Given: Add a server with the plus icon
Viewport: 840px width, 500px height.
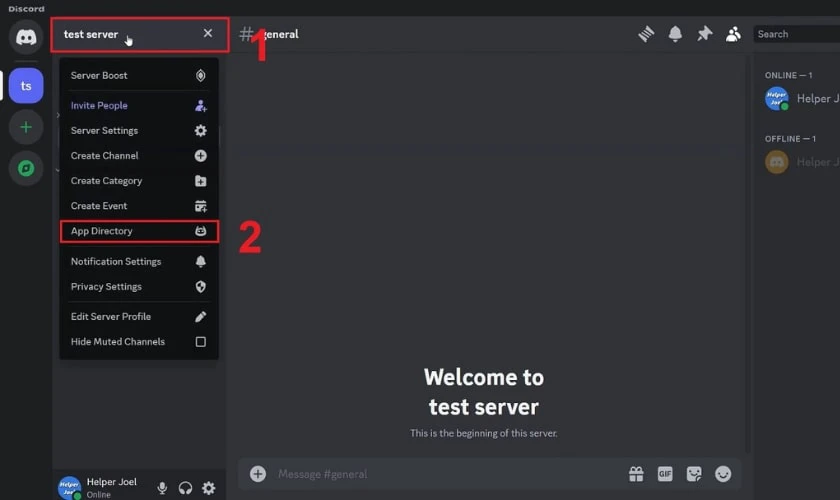Looking at the screenshot, I should [26, 127].
